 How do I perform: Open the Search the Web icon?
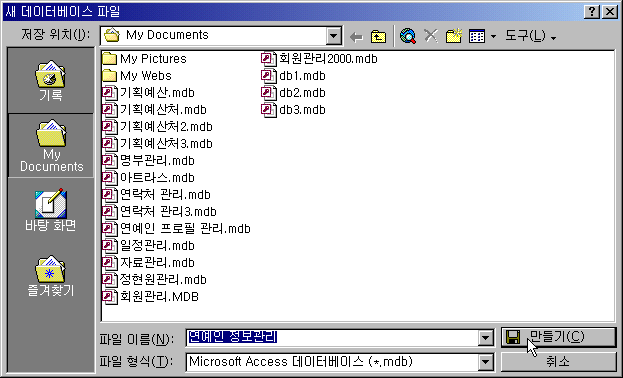point(408,36)
